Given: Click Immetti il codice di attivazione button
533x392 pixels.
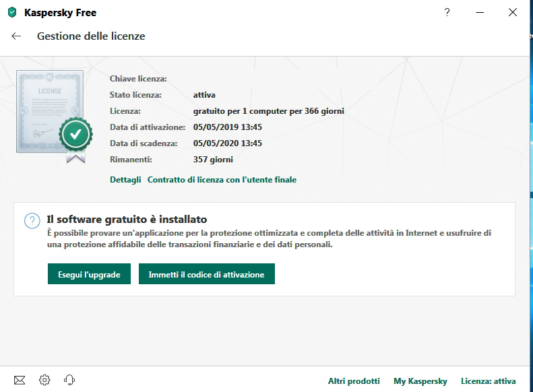Looking at the screenshot, I should click(x=207, y=273).
